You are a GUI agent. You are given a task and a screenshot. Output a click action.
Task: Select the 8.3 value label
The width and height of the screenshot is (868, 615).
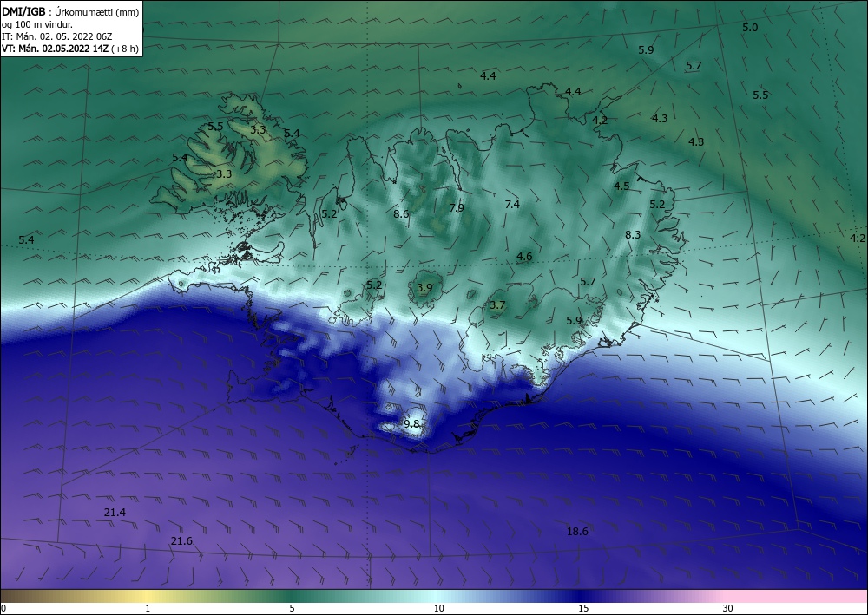click(632, 234)
